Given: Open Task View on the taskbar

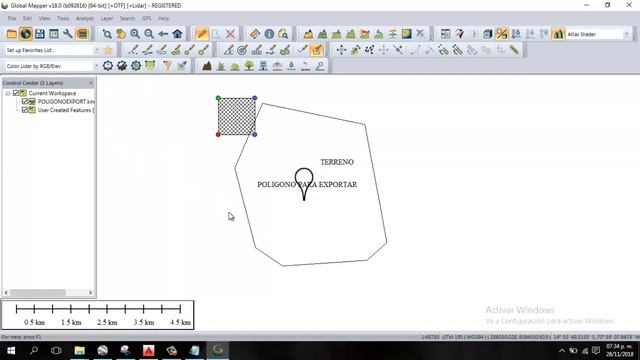Looking at the screenshot, I should click(x=56, y=351).
